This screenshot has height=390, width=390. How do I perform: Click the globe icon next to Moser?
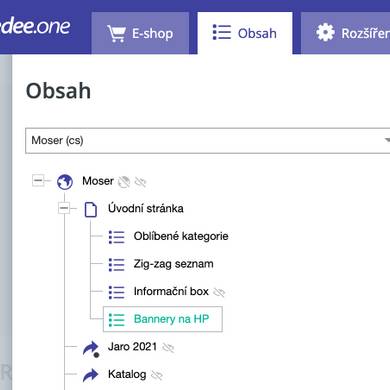(65, 182)
